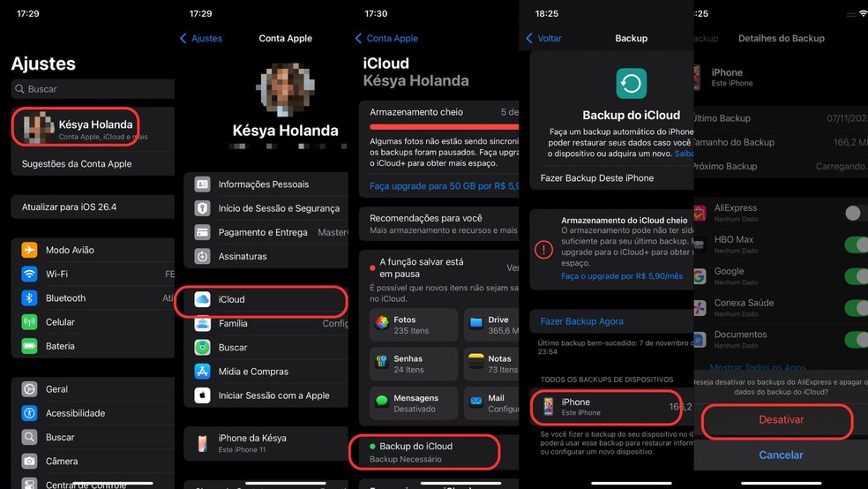Open Sugestões da Conta Apple
Screen dimensions: 868x489
click(93, 163)
